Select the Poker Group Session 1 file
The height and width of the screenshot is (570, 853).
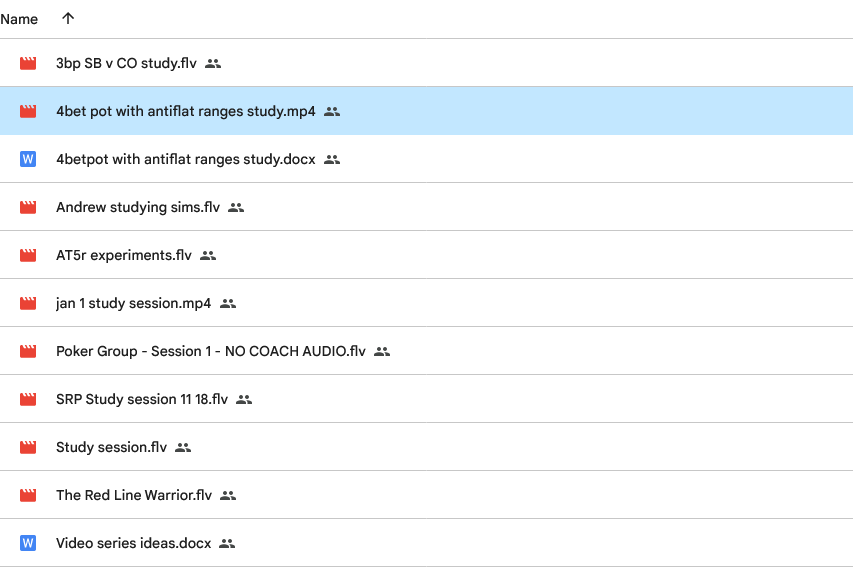pos(210,352)
